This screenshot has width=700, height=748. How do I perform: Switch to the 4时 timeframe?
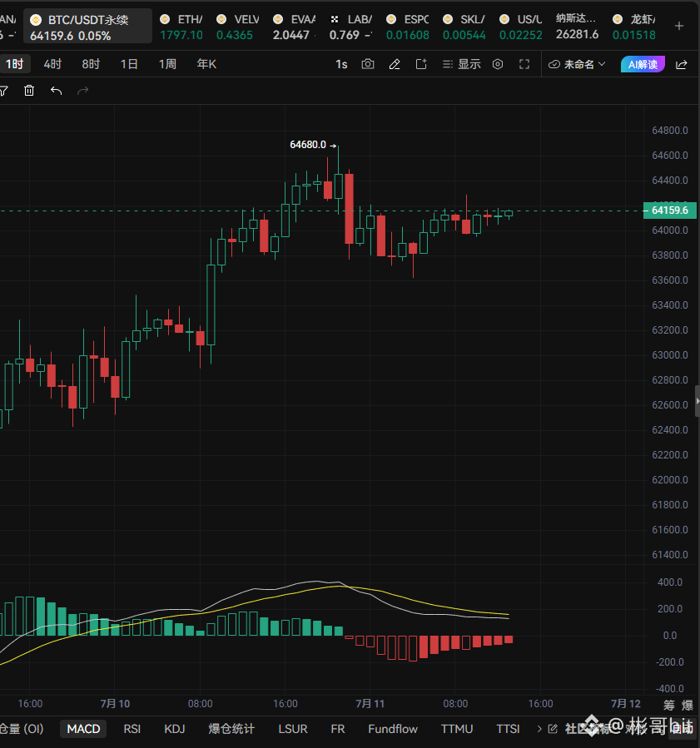pos(52,64)
